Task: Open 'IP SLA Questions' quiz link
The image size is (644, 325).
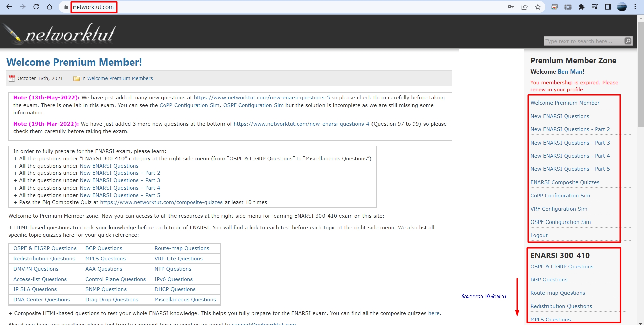Action: point(35,289)
